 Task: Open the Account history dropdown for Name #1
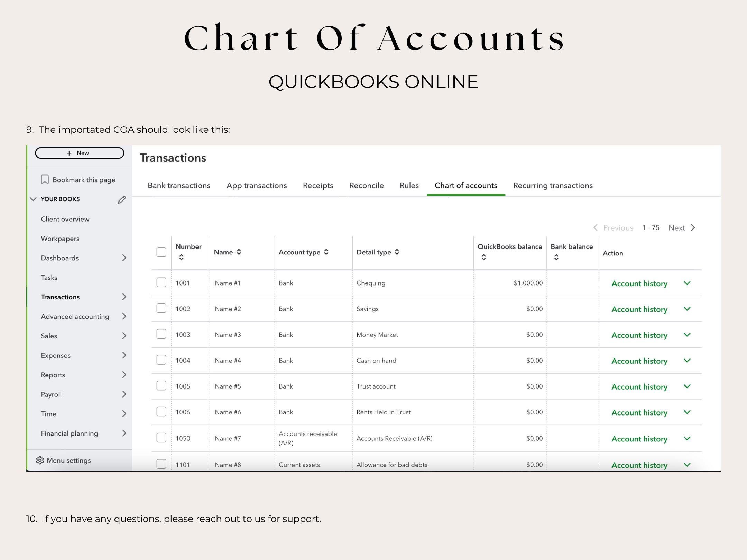coord(687,283)
